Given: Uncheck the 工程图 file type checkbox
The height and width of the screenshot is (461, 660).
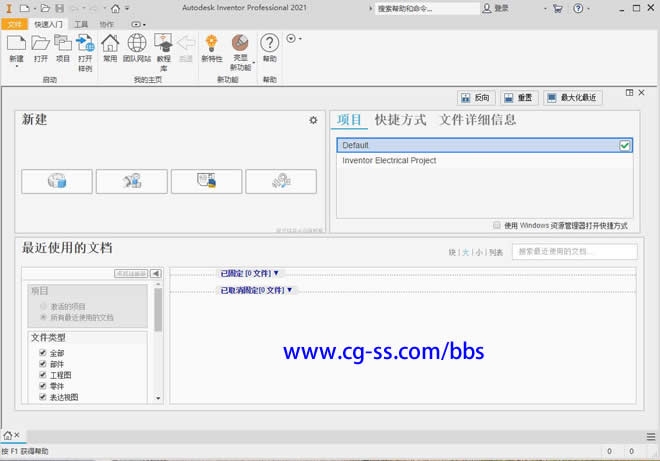Looking at the screenshot, I should pos(42,375).
